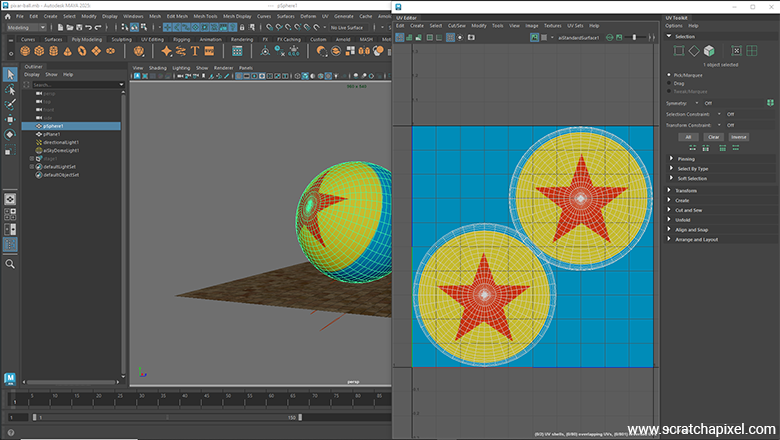This screenshot has width=780, height=440.
Task: Expand the Transform section in UV Toolkit
Action: point(669,190)
